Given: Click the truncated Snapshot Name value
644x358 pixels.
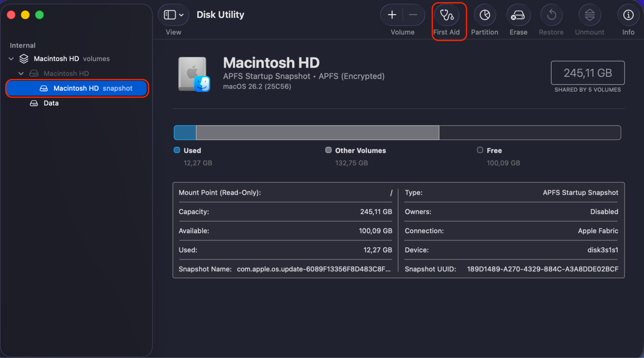Looking at the screenshot, I should click(x=313, y=269).
